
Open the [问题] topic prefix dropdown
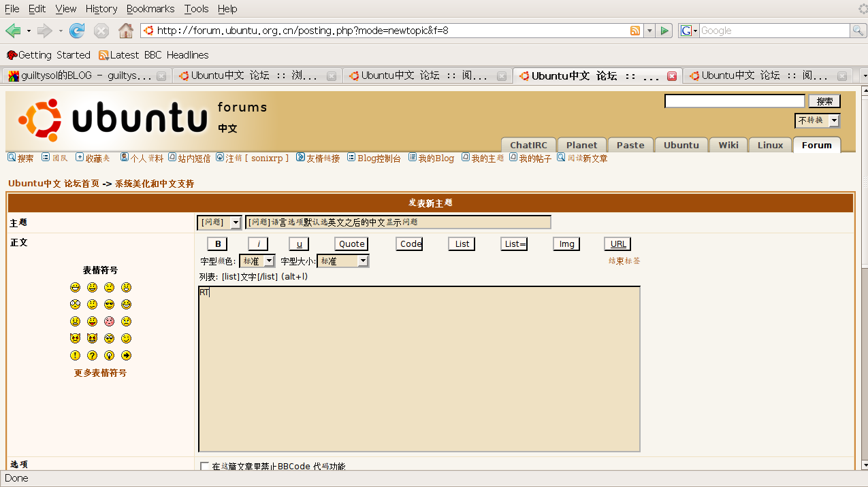coord(219,222)
